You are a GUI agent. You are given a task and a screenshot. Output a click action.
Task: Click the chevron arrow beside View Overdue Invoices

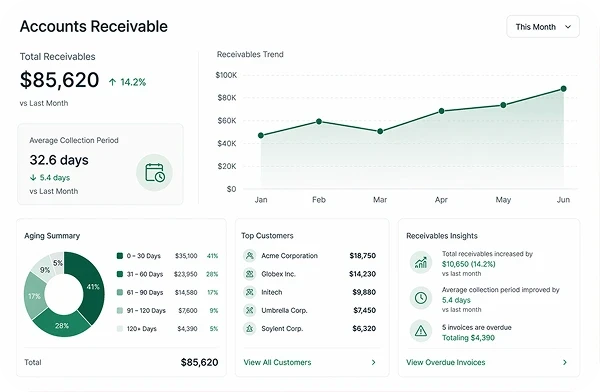click(565, 362)
